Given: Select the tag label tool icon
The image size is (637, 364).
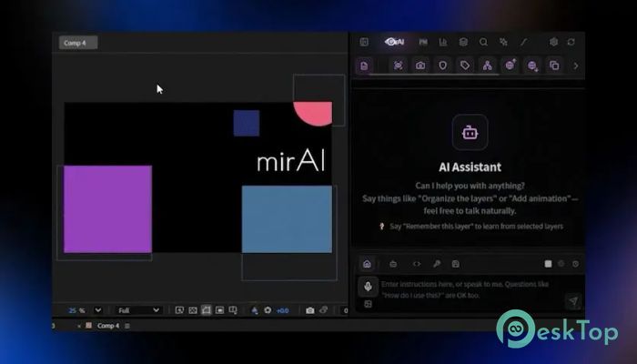Looking at the screenshot, I should tap(465, 66).
